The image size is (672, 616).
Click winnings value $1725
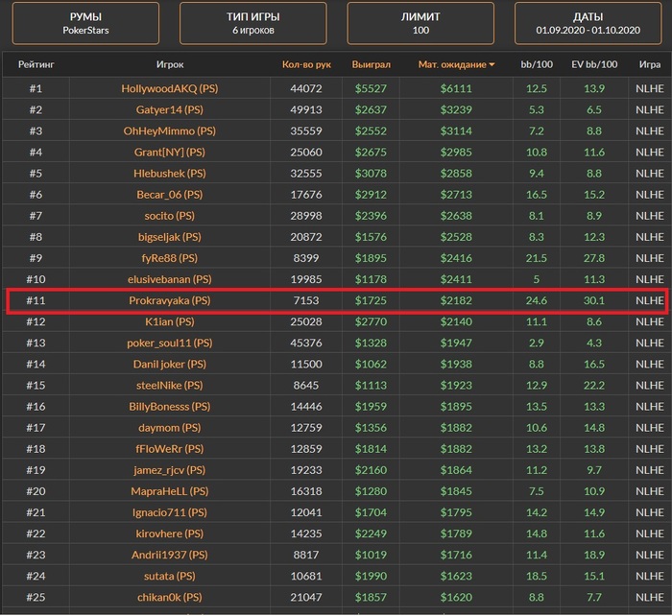pos(371,300)
